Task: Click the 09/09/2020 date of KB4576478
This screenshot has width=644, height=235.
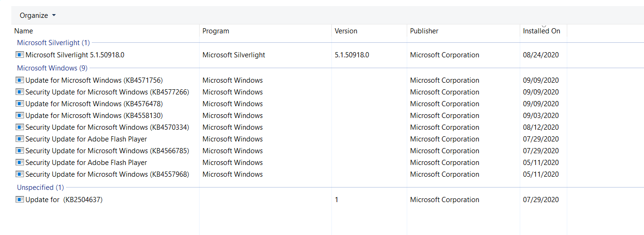Action: click(x=541, y=104)
